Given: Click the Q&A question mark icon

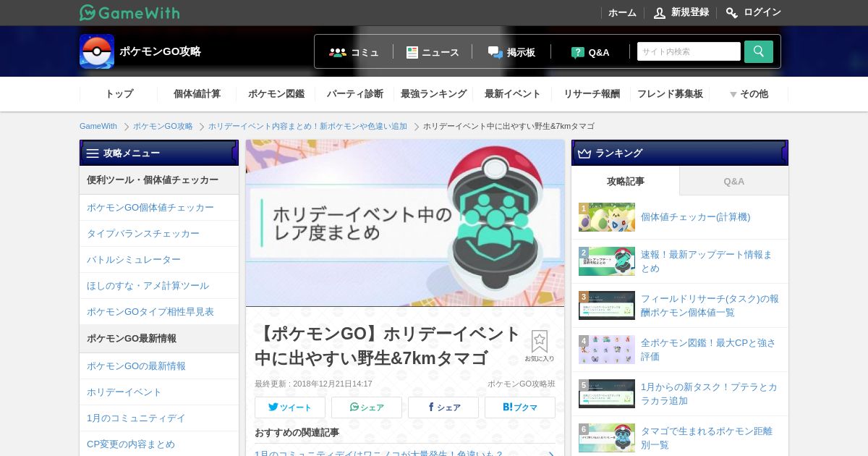Looking at the screenshot, I should pyautogui.click(x=578, y=52).
